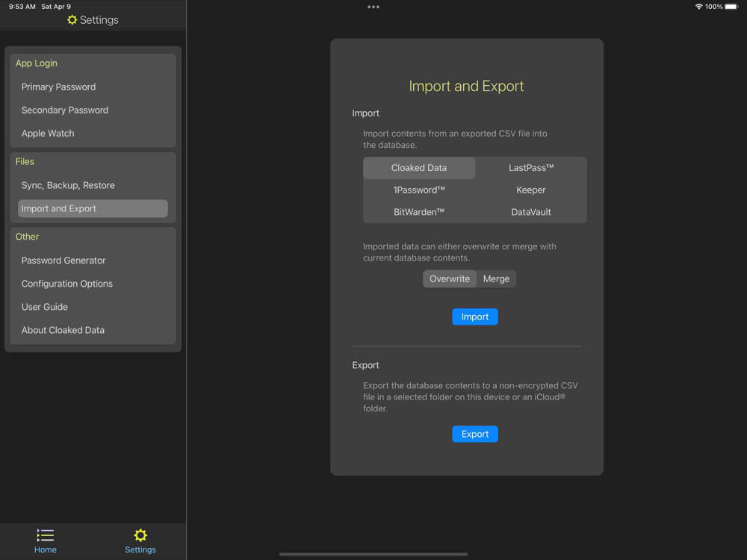The height and width of the screenshot is (560, 747).
Task: Open Password Generator
Action: tap(93, 261)
